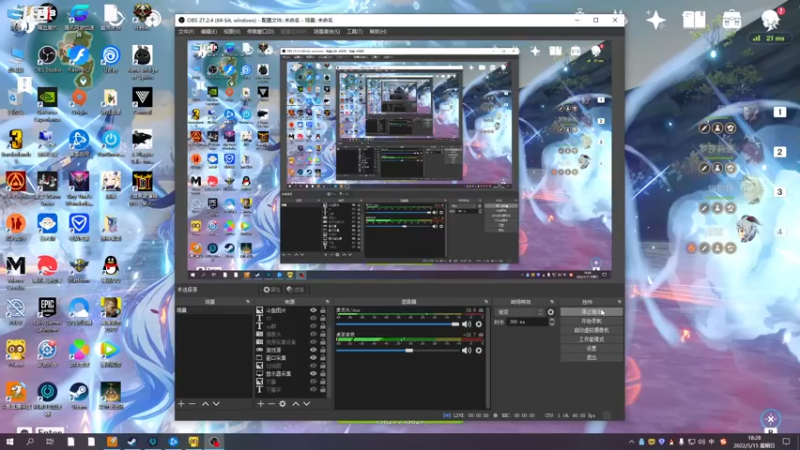The width and height of the screenshot is (800, 450).
Task: Open mic/Aux audio settings gear
Action: pos(479,324)
